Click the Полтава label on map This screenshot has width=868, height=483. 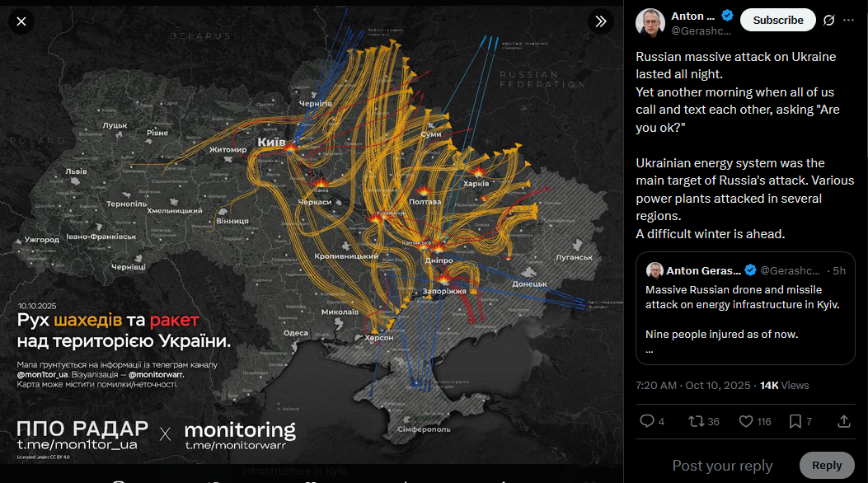pyautogui.click(x=425, y=202)
